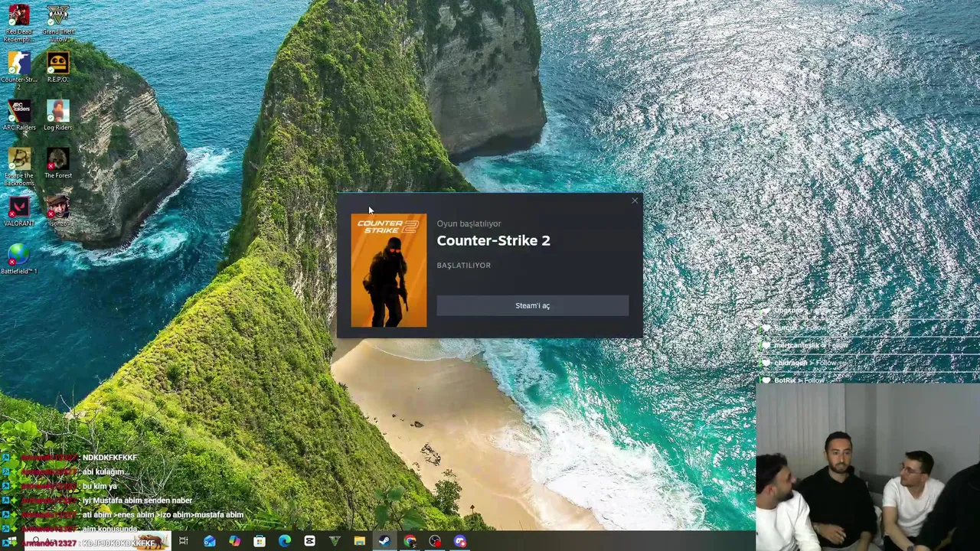Select Escape the Backrooms desktop icon

[18, 167]
